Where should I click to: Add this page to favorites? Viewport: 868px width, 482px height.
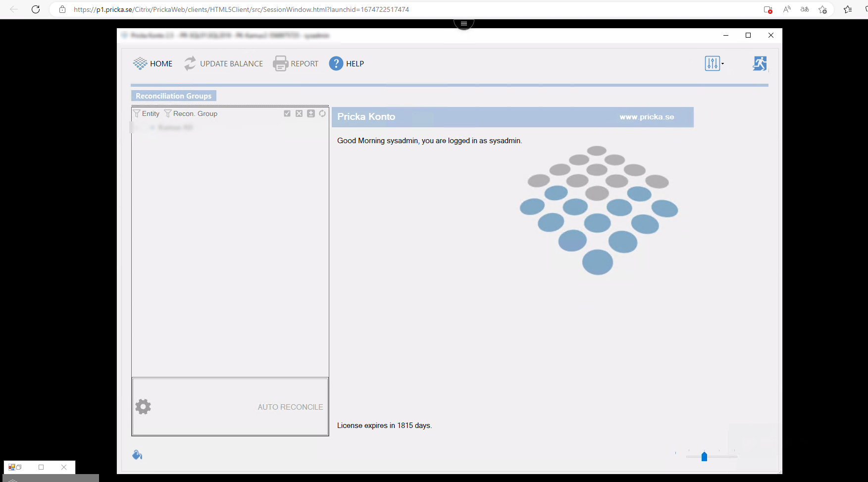coord(823,9)
